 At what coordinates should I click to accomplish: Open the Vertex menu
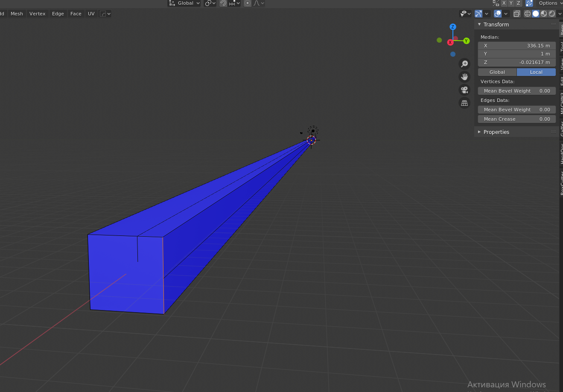coord(38,14)
